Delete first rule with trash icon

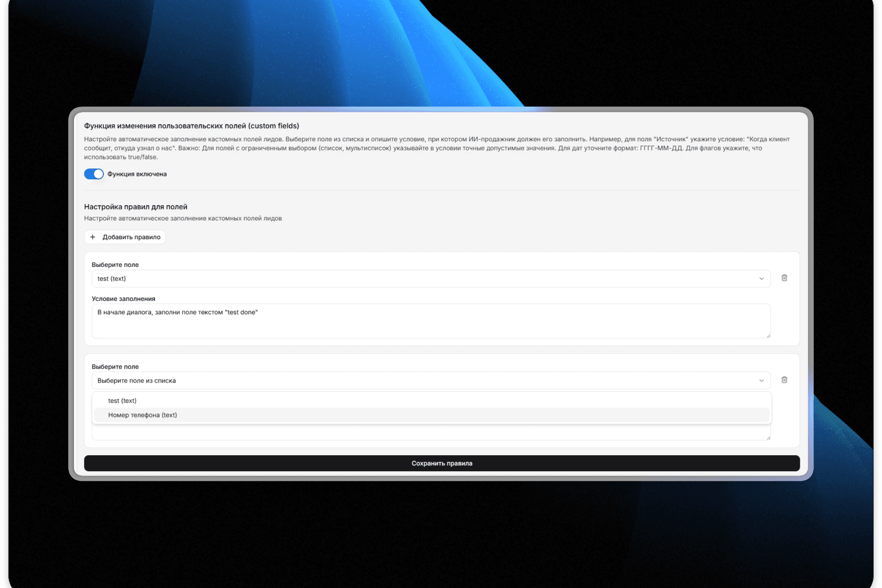pyautogui.click(x=784, y=278)
